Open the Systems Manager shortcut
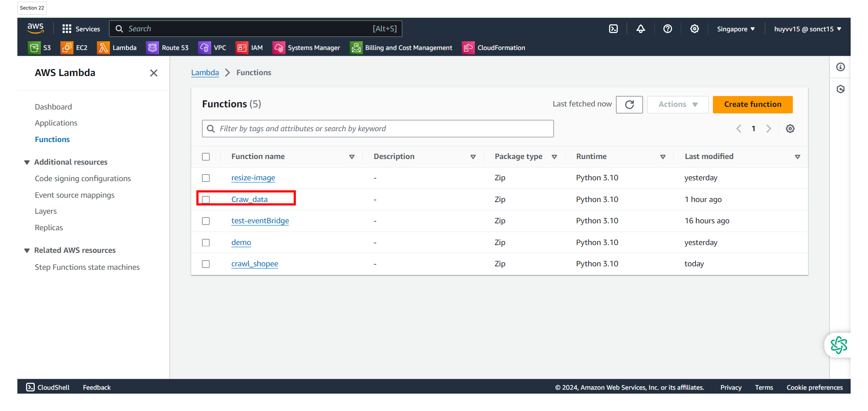 (x=307, y=48)
